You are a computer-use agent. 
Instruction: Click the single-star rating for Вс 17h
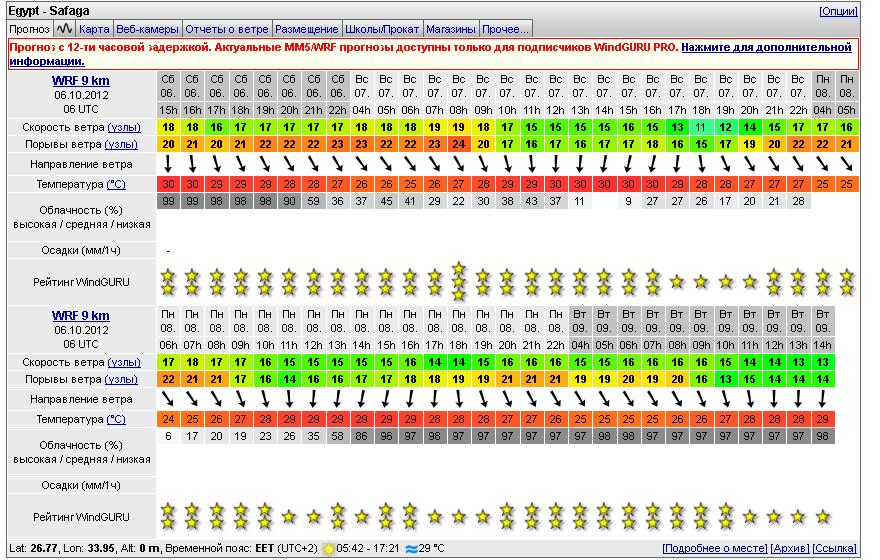(x=677, y=282)
